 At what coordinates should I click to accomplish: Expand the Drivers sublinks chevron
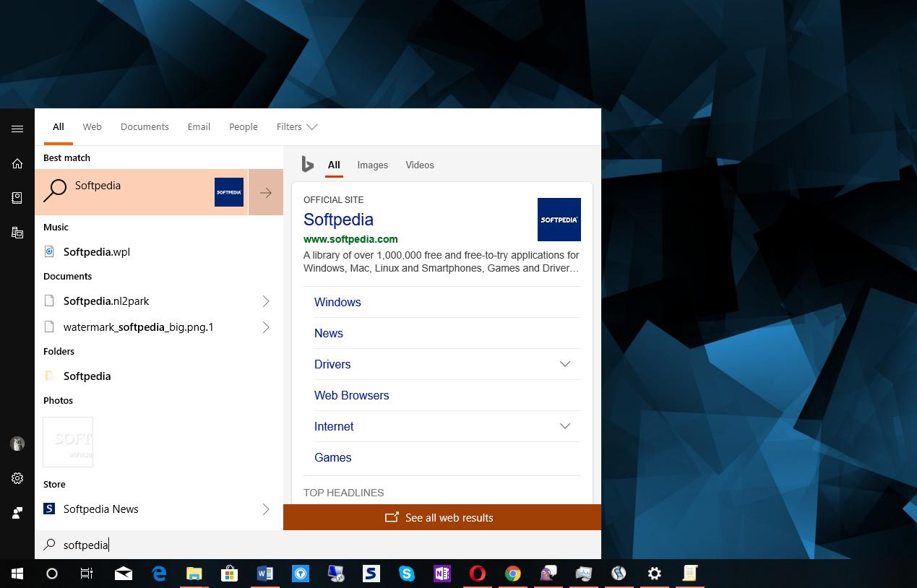(565, 364)
